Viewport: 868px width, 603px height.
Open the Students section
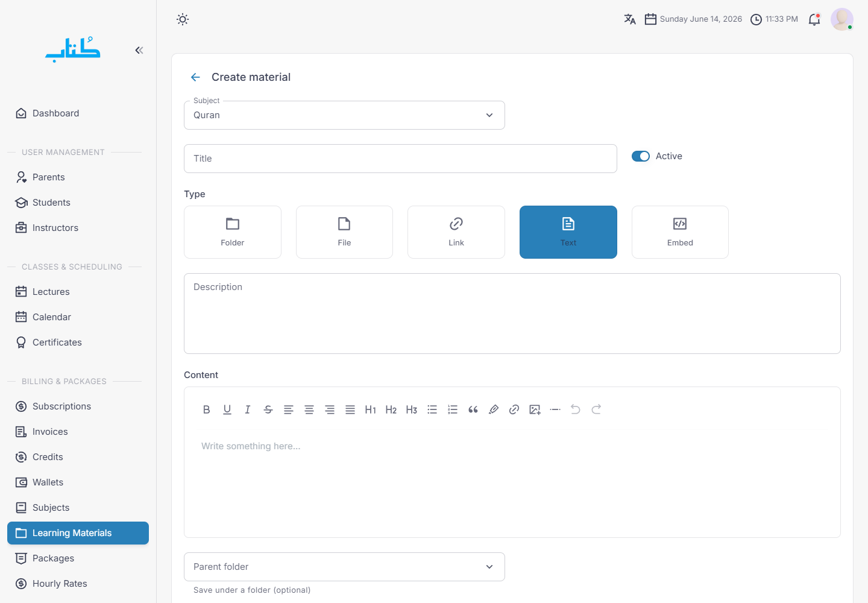tap(78, 203)
